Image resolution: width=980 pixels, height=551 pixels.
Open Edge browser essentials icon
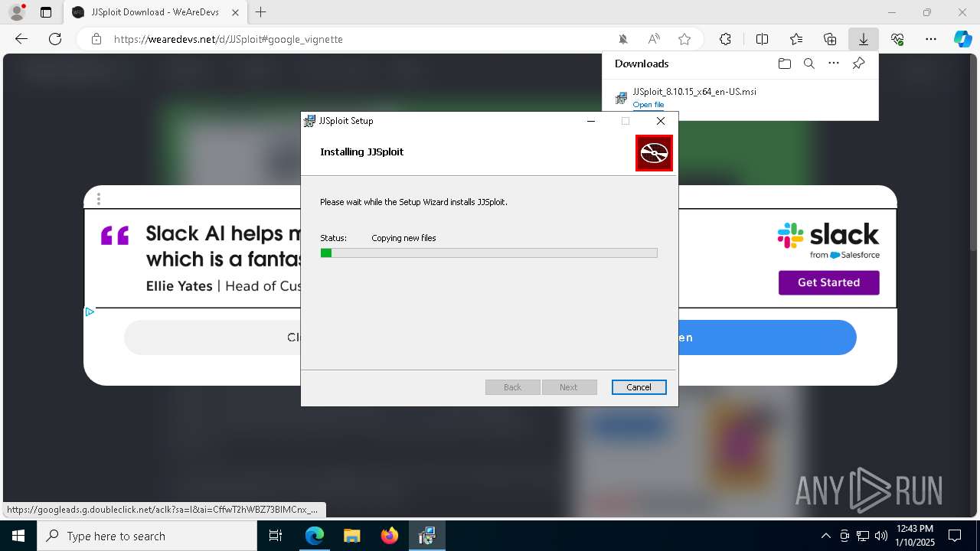(897, 39)
